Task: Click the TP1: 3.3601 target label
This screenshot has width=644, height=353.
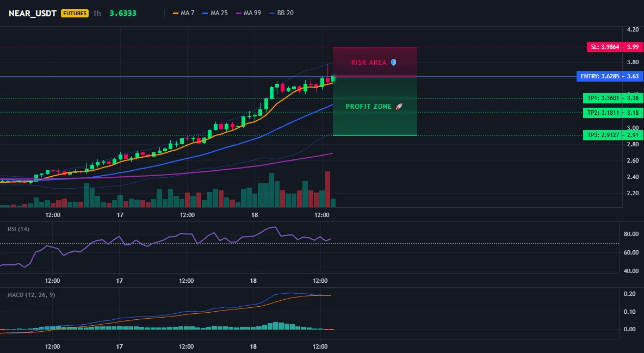Action: pyautogui.click(x=602, y=98)
